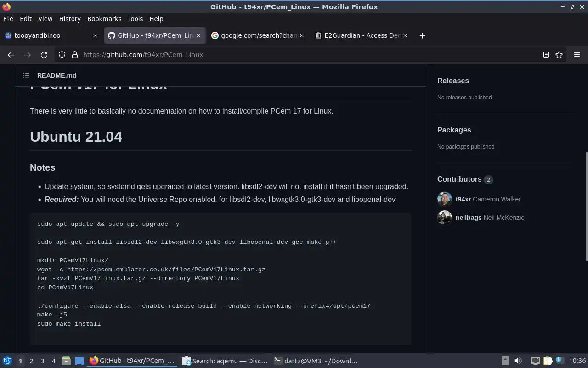The image size is (588, 368).
Task: Click the 'sudo make install' line
Action: (x=69, y=324)
